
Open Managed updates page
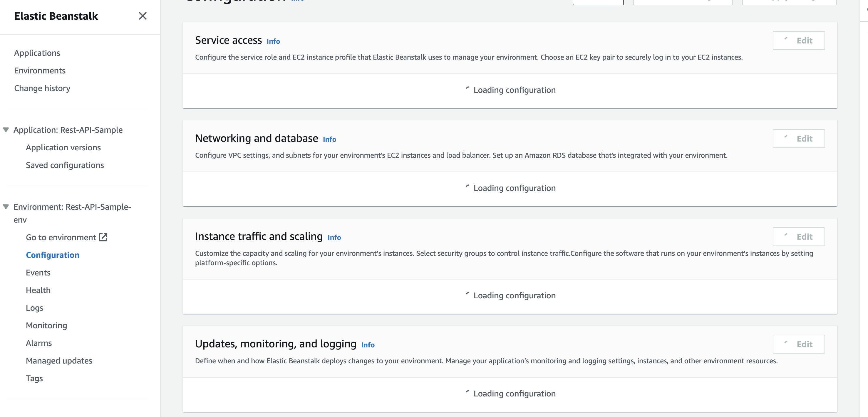pos(59,361)
